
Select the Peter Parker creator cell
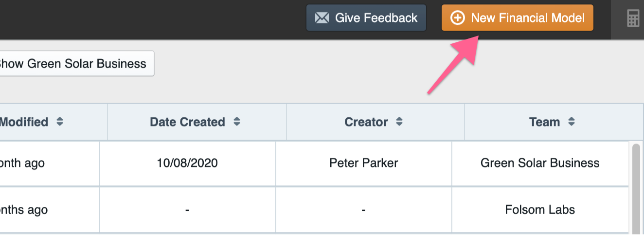pos(364,163)
